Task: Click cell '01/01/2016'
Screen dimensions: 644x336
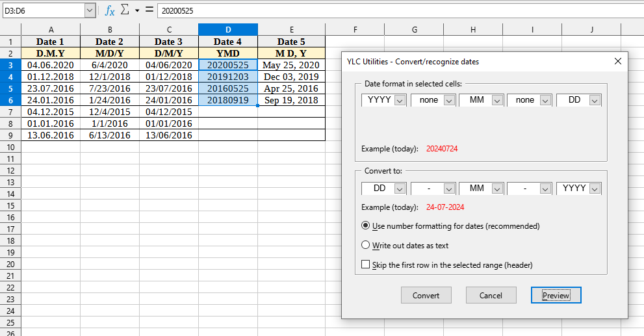Action: coord(169,123)
